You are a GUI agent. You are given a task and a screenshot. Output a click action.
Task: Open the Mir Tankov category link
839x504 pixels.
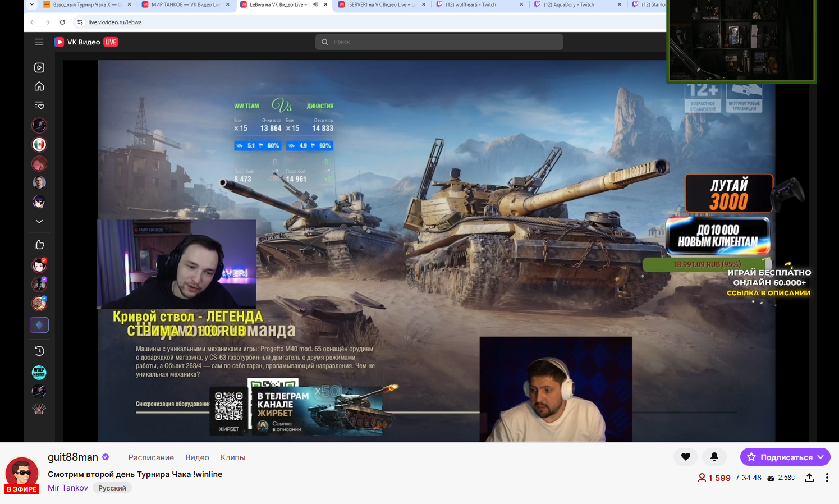tap(68, 488)
